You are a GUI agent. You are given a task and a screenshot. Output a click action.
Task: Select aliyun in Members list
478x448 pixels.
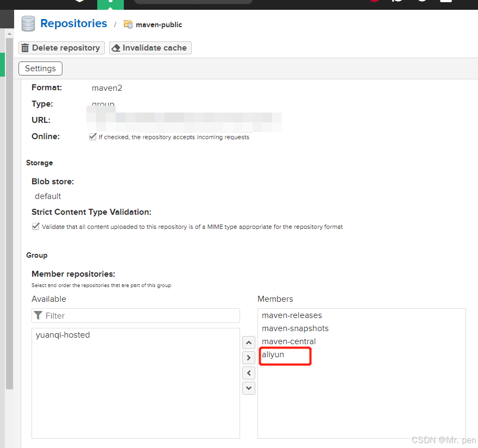(x=273, y=354)
